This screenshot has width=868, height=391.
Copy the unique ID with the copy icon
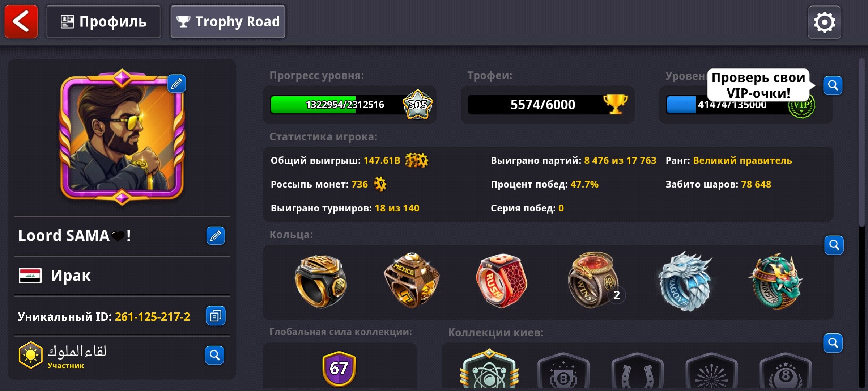pos(216,316)
